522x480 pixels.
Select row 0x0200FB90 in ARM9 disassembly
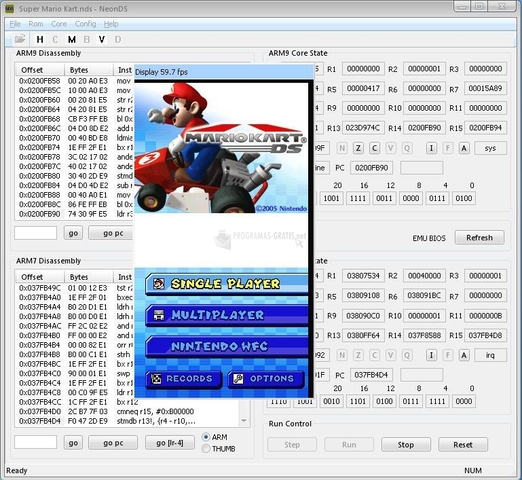point(75,214)
